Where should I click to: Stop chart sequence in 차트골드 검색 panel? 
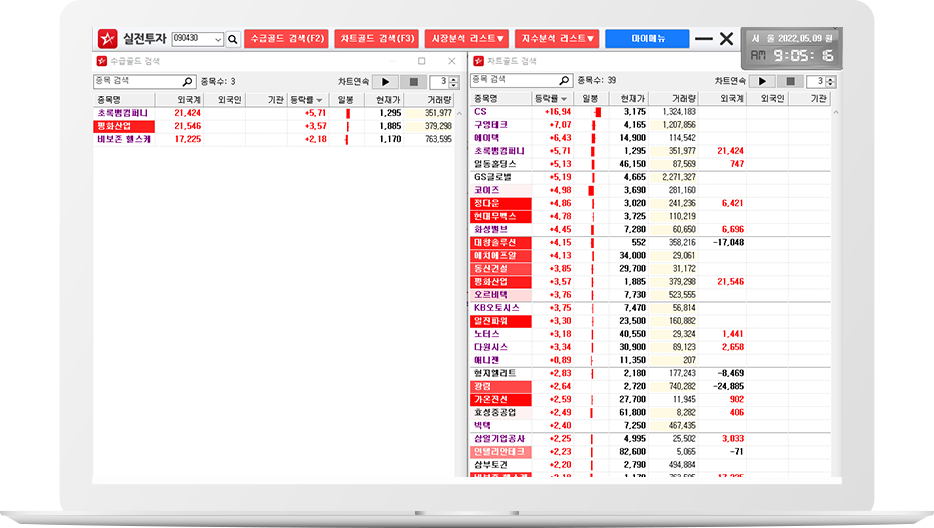pyautogui.click(x=789, y=81)
